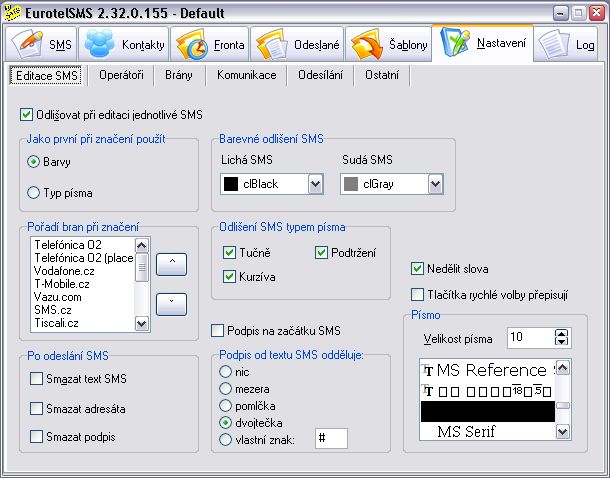Open the Lichá SMS color dropdown

316,184
